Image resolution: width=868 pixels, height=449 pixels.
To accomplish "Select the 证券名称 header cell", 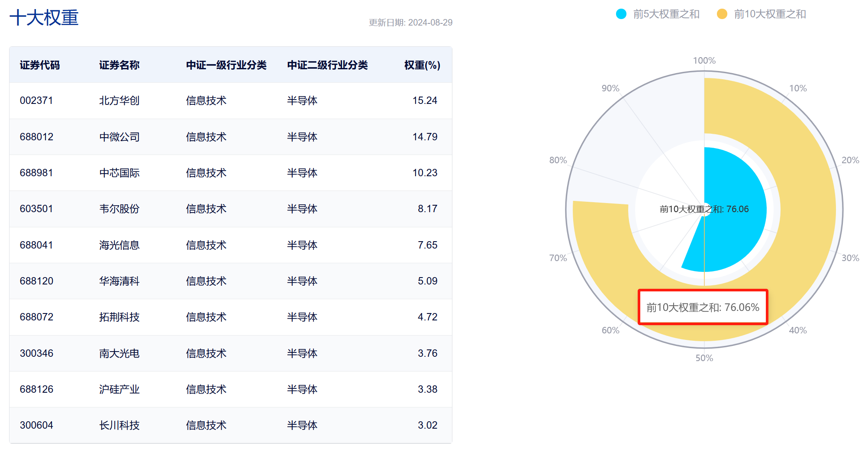I will 119,65.
